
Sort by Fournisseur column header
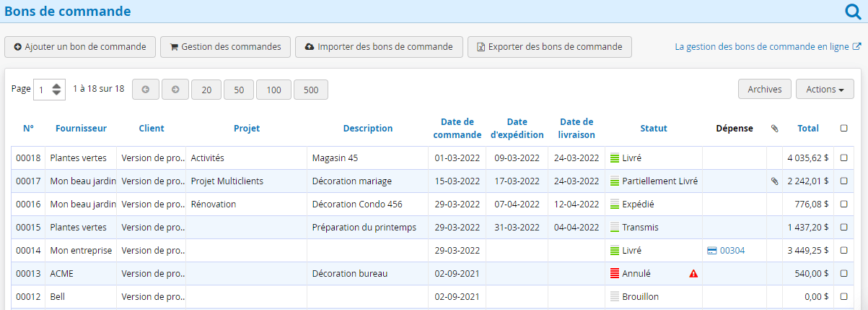click(81, 129)
